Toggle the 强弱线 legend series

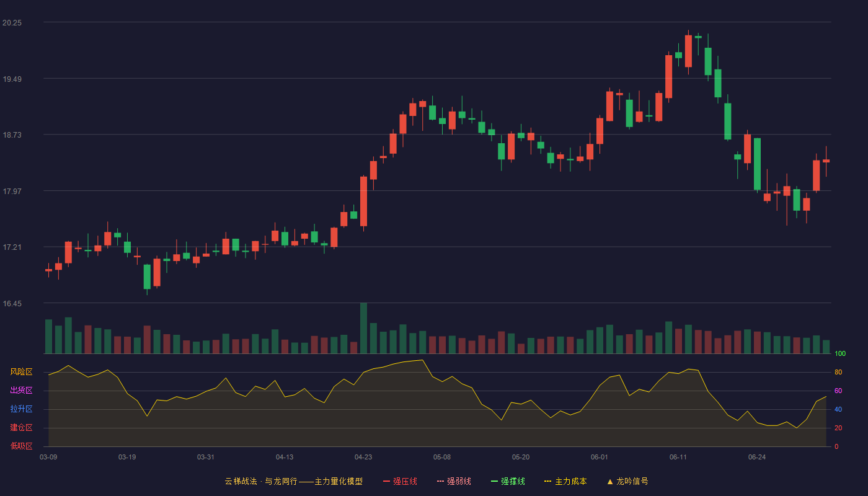coord(454,481)
